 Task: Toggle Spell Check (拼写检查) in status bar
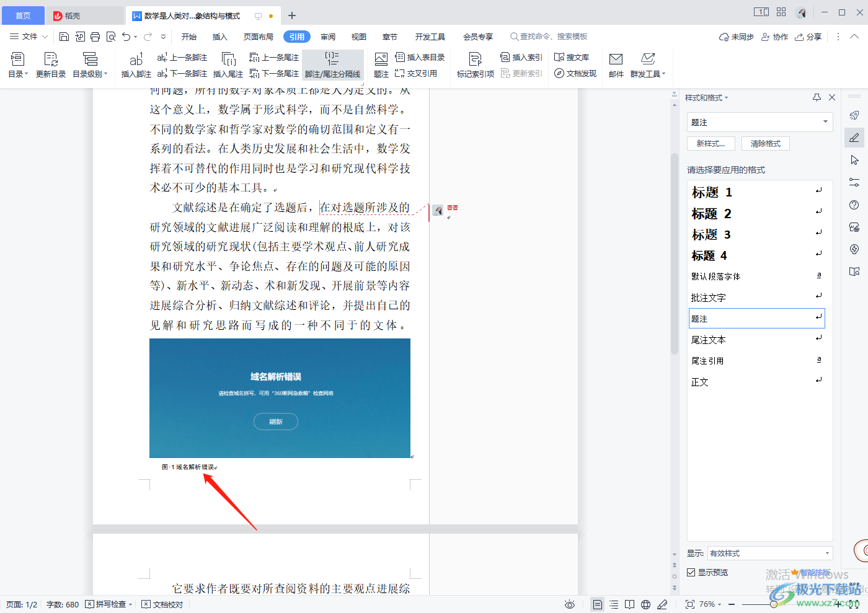pos(108,604)
